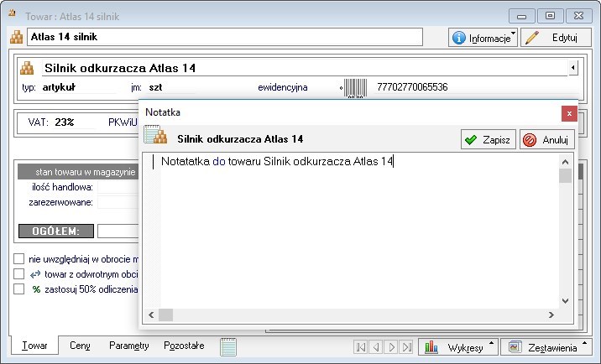Maximize the Towar window

click(550, 16)
